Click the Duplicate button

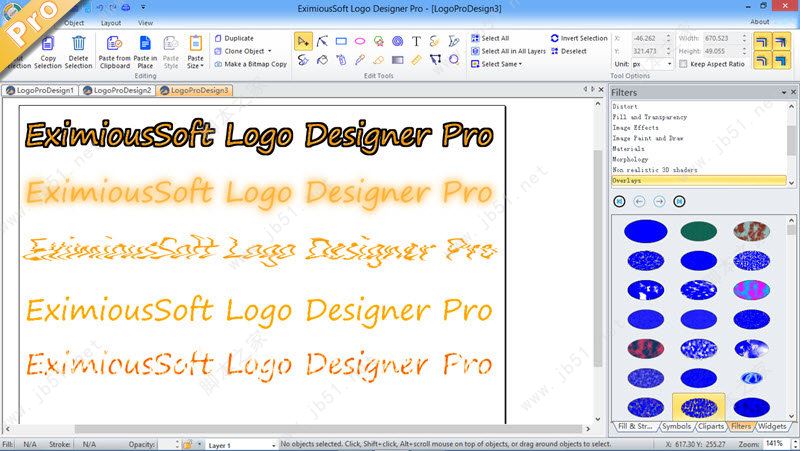pos(238,38)
